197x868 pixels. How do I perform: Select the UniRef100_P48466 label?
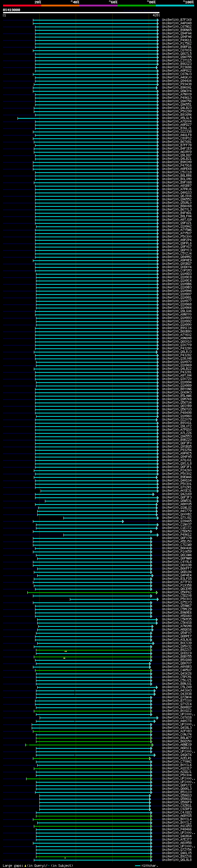pos(176,829)
